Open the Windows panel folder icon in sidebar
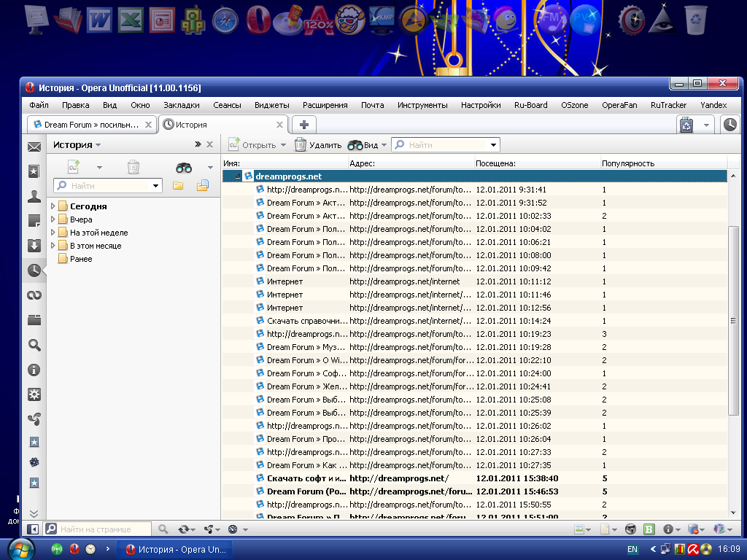747x560 pixels. (34, 320)
